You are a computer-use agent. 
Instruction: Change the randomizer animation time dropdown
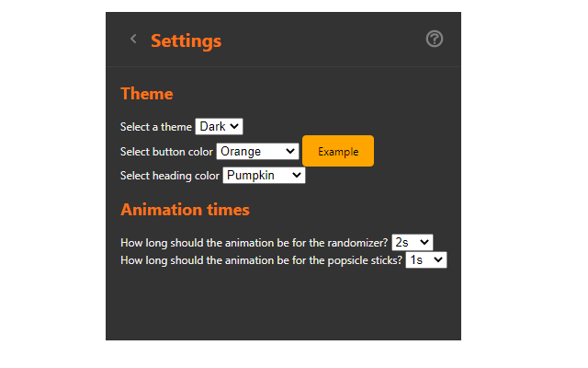tap(412, 242)
